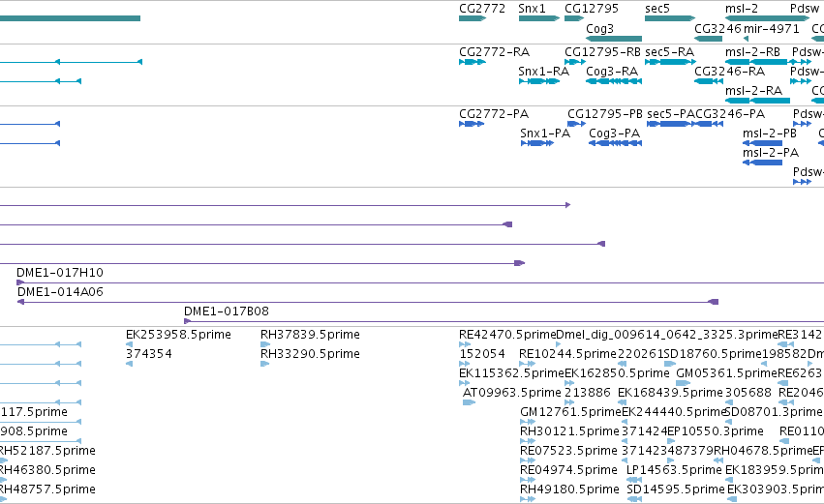The image size is (824, 504).
Task: Select the Snx1-RA transcript
Action: (x=539, y=81)
